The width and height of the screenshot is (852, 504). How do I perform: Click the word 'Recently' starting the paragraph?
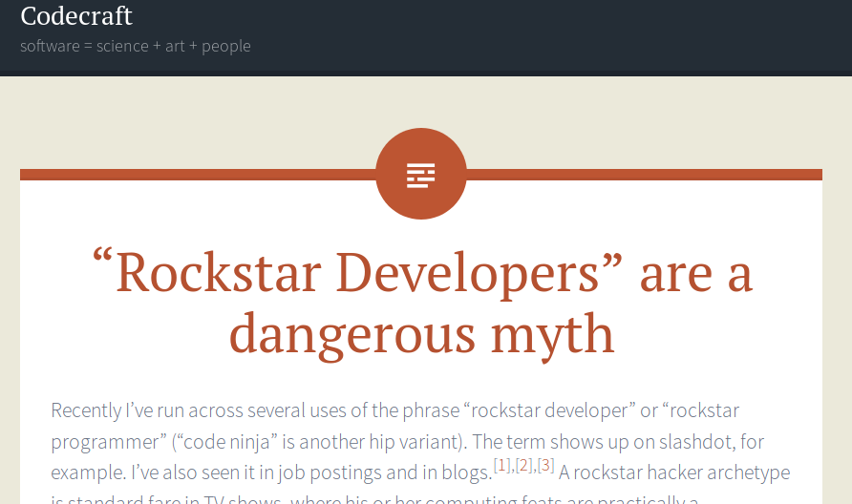click(86, 410)
